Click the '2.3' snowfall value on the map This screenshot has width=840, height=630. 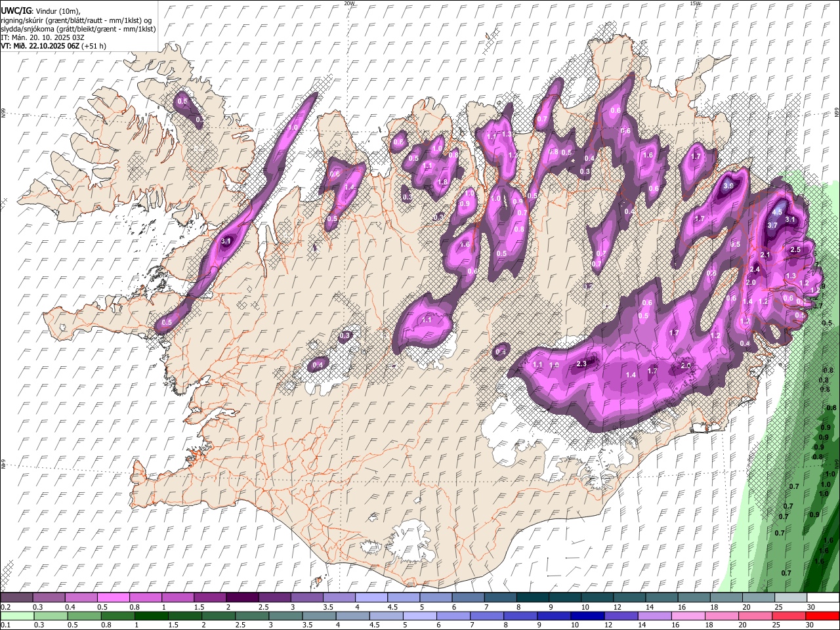click(x=581, y=364)
